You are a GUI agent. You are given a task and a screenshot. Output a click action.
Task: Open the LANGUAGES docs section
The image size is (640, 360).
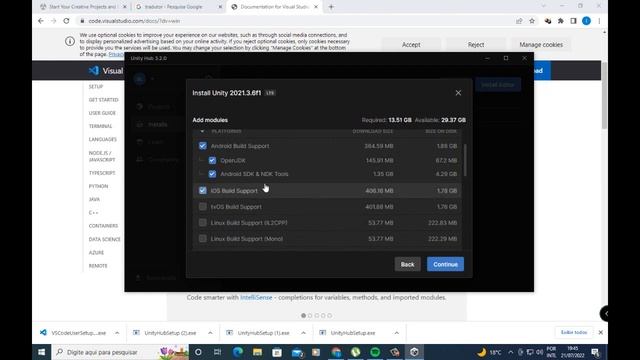pyautogui.click(x=102, y=139)
